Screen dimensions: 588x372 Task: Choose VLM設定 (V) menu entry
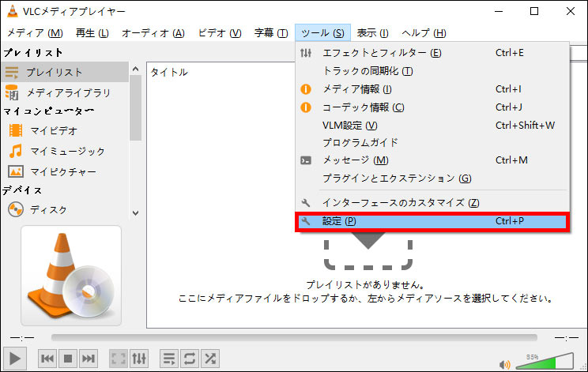(x=432, y=126)
